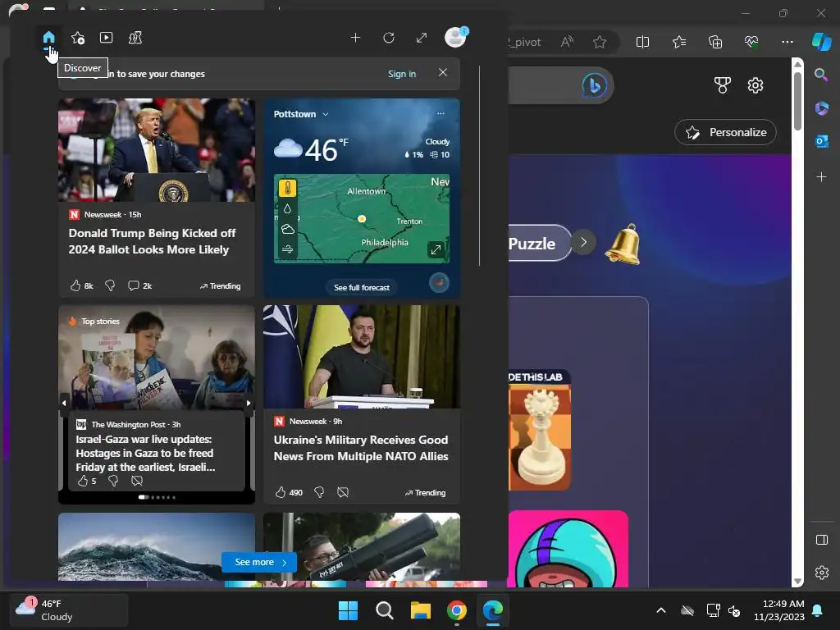Open the Ukraine's Military NATO article
840x630 pixels.
[361, 448]
